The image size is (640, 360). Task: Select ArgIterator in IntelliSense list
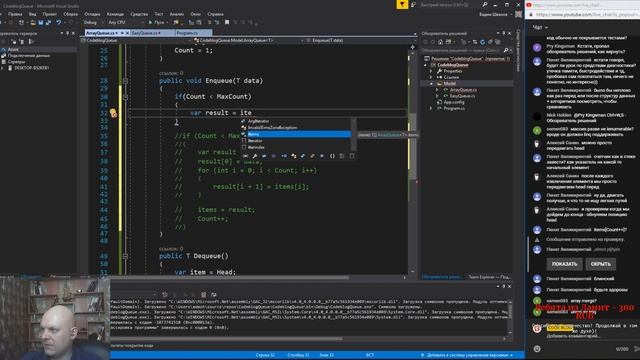coord(296,121)
